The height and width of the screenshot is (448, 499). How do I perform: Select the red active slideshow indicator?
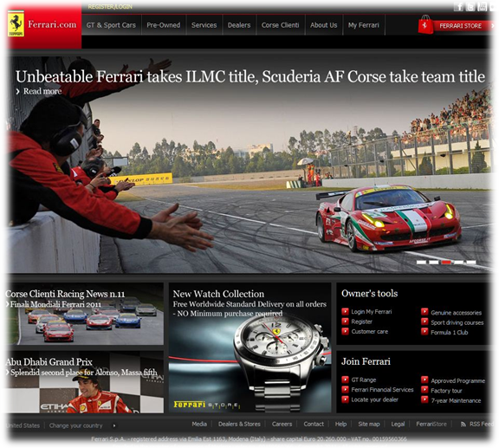tap(446, 262)
